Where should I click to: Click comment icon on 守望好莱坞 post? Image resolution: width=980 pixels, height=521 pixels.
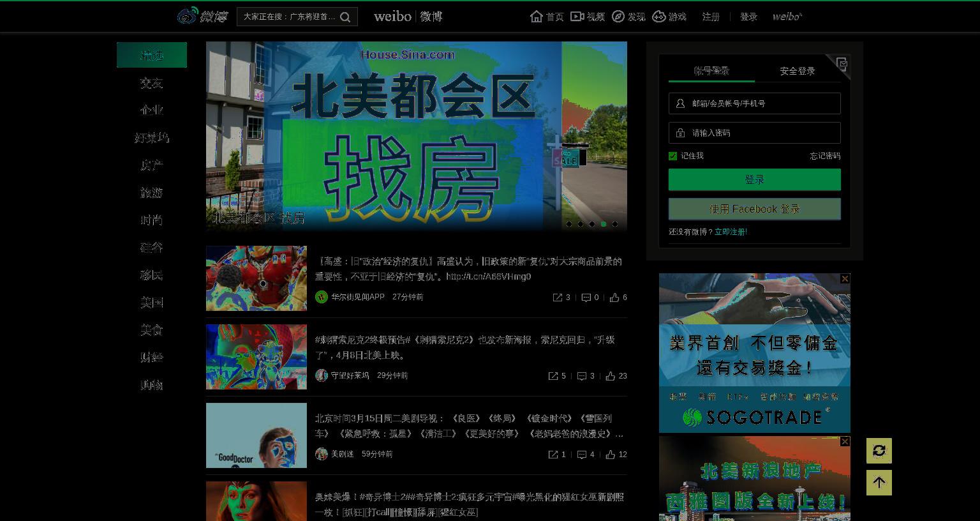(x=582, y=376)
